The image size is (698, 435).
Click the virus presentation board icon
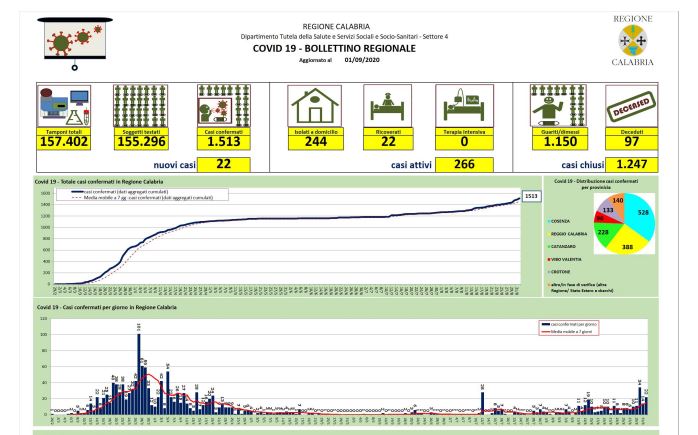[75, 43]
